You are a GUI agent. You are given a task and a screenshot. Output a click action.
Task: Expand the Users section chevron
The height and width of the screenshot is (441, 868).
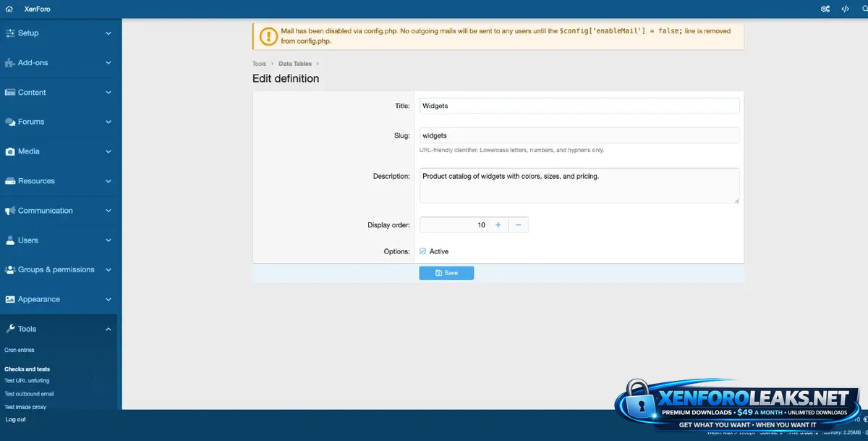click(109, 240)
